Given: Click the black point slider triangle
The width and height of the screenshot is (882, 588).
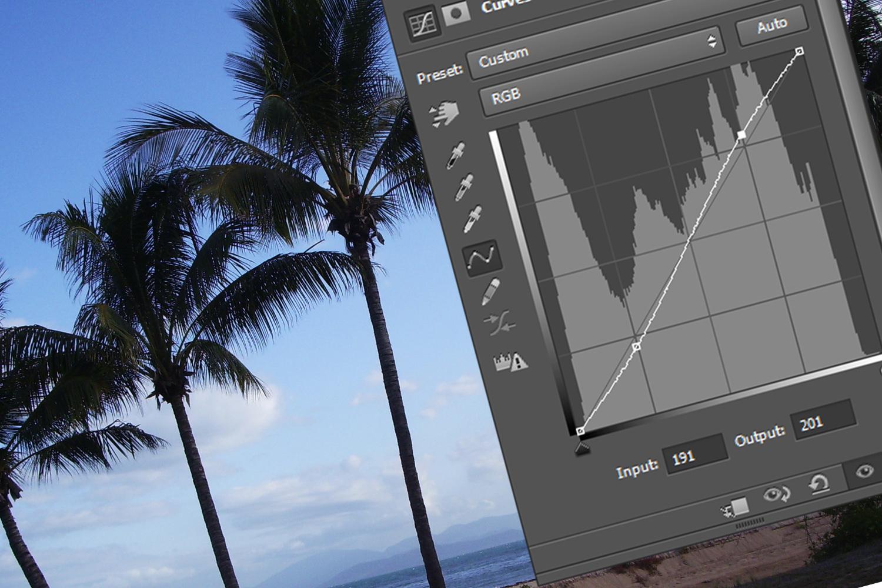Looking at the screenshot, I should [x=583, y=449].
